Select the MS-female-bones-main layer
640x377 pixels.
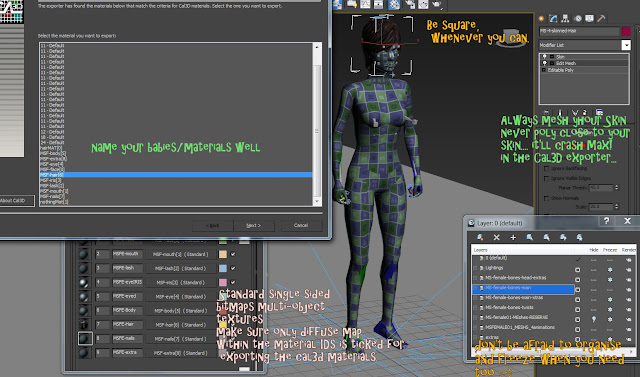523,288
